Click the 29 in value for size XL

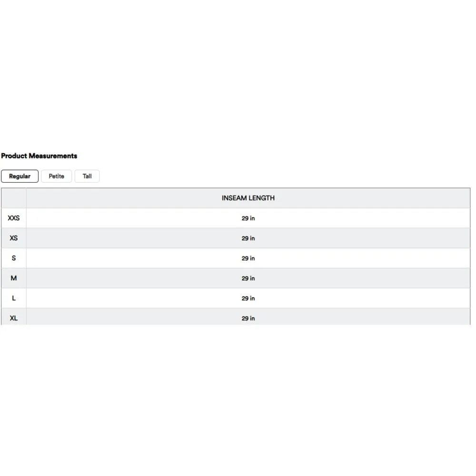248,318
